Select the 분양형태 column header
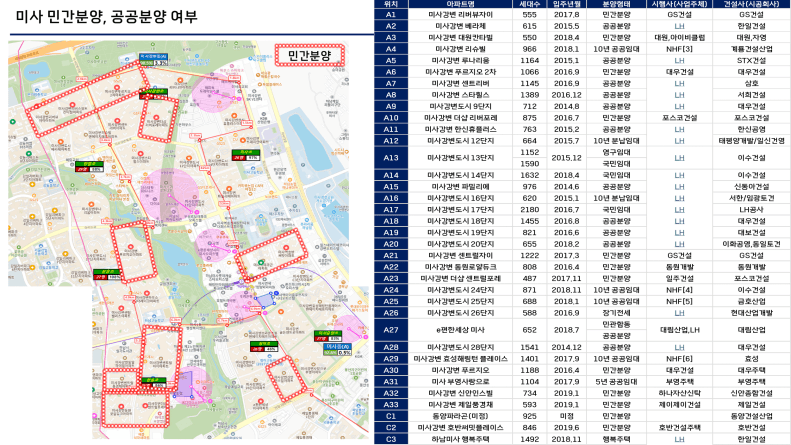The height and width of the screenshot is (445, 791). pos(616,4)
